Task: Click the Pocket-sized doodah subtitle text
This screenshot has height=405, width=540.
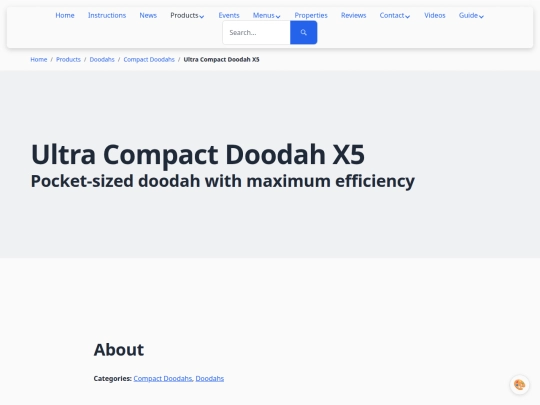Action: pos(223,181)
